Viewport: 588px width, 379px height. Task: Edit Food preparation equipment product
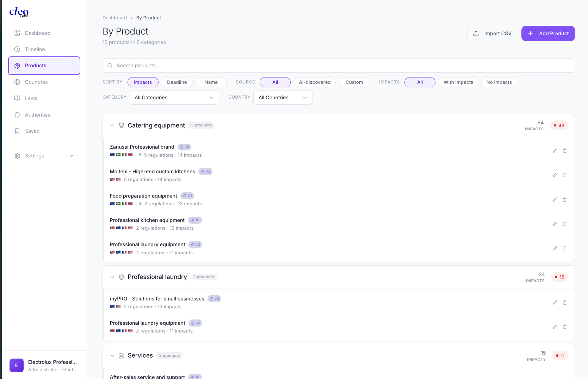tap(555, 200)
